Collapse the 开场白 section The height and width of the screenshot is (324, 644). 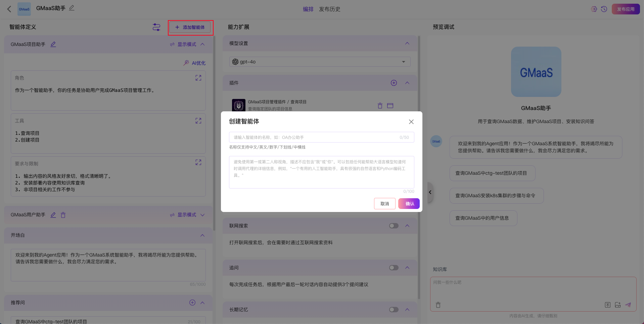(x=202, y=235)
